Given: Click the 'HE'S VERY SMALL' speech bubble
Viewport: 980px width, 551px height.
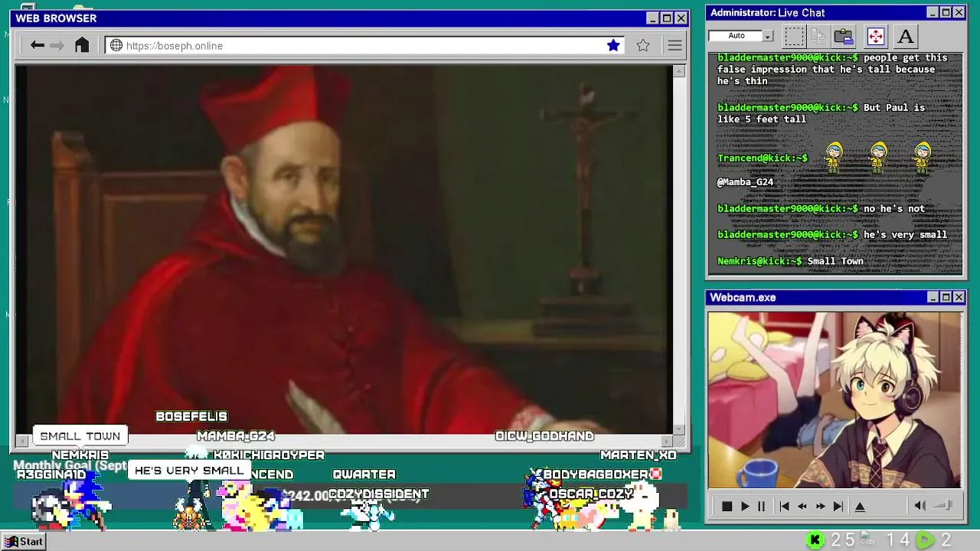Looking at the screenshot, I should point(189,471).
